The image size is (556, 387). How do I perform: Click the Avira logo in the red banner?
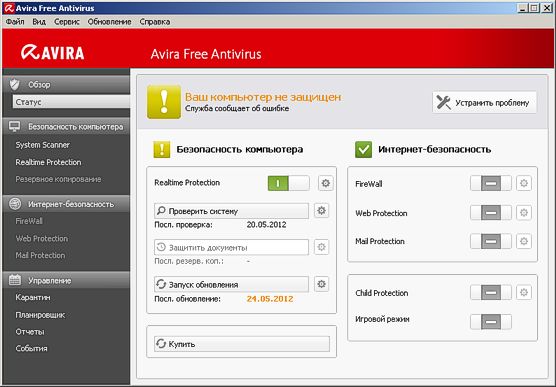(x=52, y=52)
